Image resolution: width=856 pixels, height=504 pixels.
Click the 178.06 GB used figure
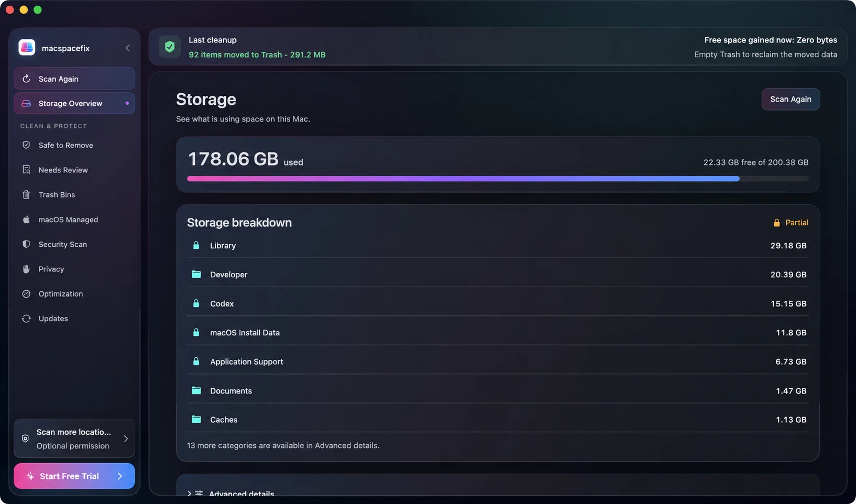[x=245, y=159]
